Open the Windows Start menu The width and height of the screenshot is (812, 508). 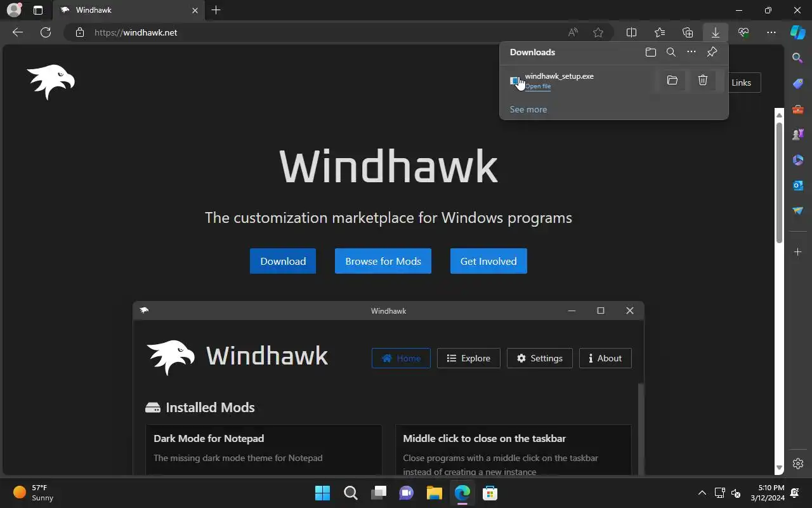pyautogui.click(x=322, y=493)
